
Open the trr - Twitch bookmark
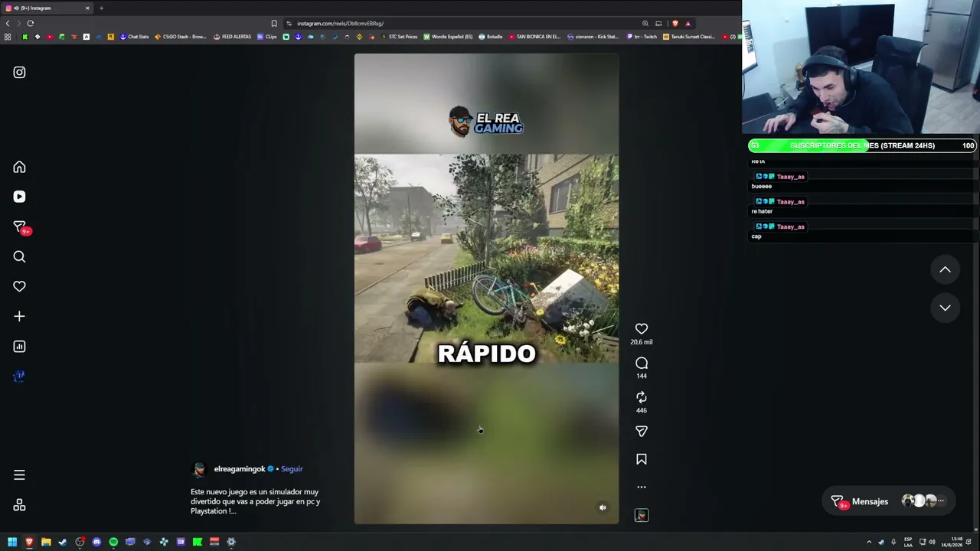point(642,37)
